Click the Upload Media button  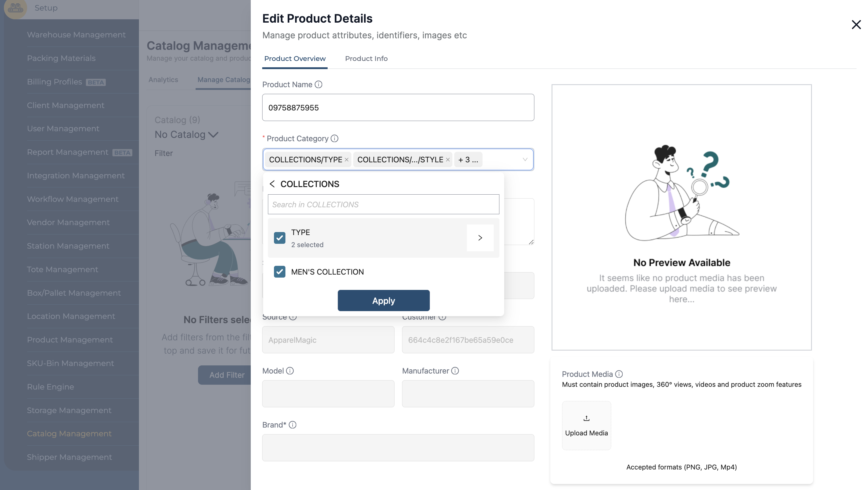pyautogui.click(x=586, y=425)
